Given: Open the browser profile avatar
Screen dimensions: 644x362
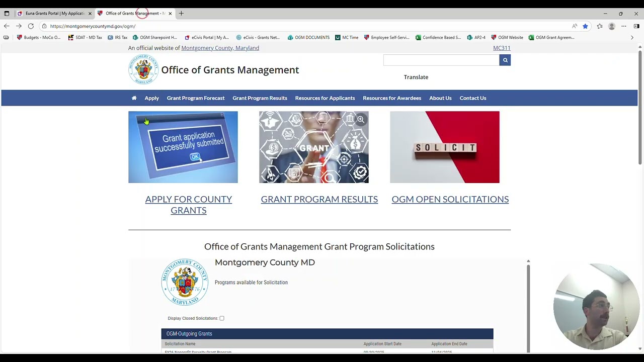Looking at the screenshot, I should coord(612,26).
